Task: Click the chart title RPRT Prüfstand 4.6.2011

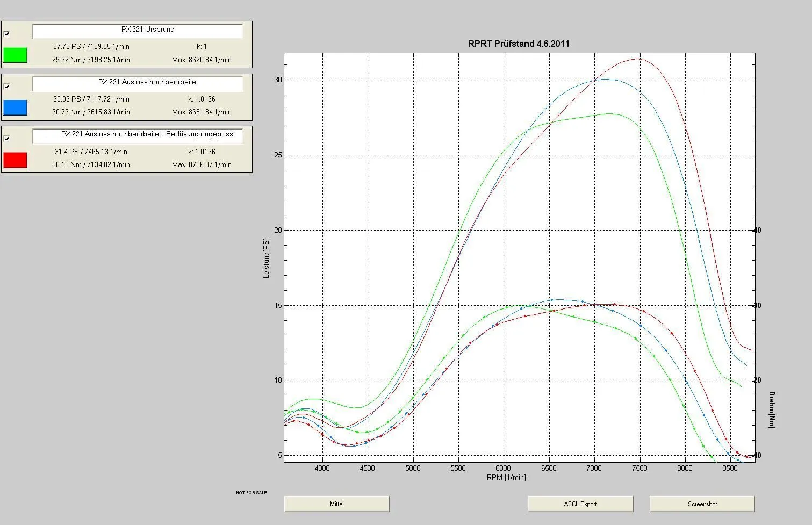Action: (x=519, y=44)
